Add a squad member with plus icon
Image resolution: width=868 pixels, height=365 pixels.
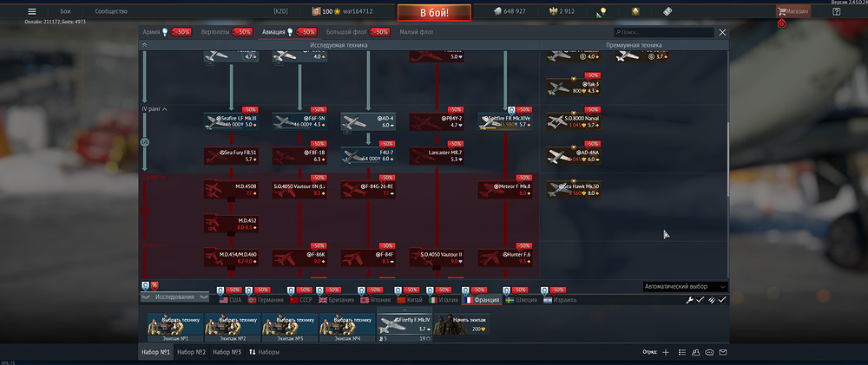pyautogui.click(x=666, y=352)
